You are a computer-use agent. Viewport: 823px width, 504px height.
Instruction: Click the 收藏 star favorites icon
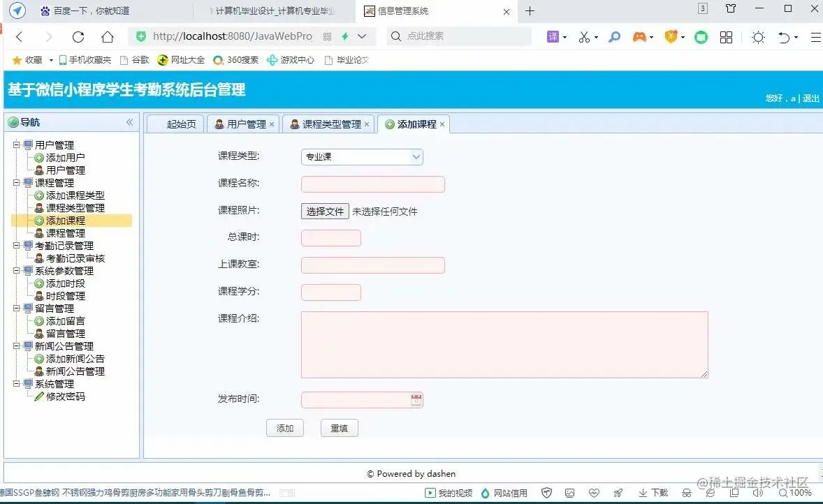[17, 60]
